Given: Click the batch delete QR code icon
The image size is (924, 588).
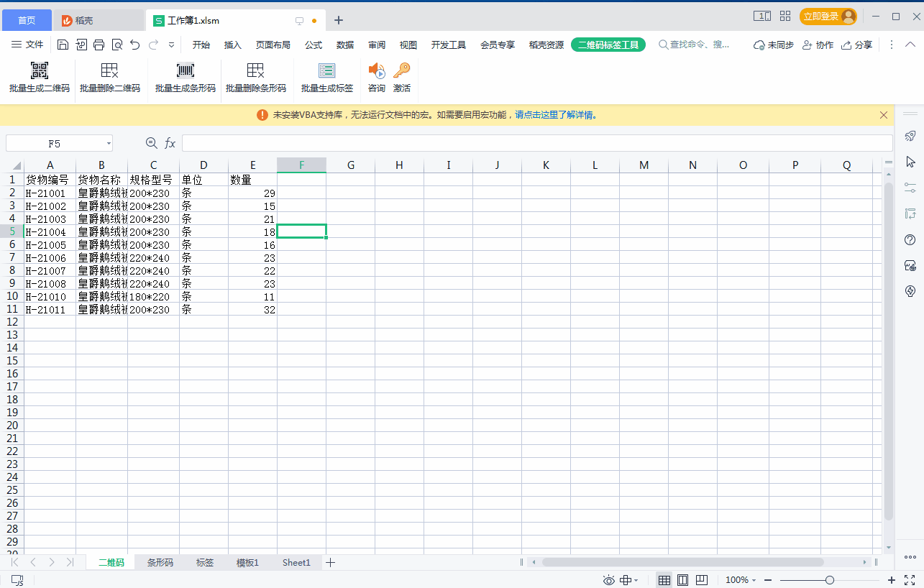Looking at the screenshot, I should 110,70.
